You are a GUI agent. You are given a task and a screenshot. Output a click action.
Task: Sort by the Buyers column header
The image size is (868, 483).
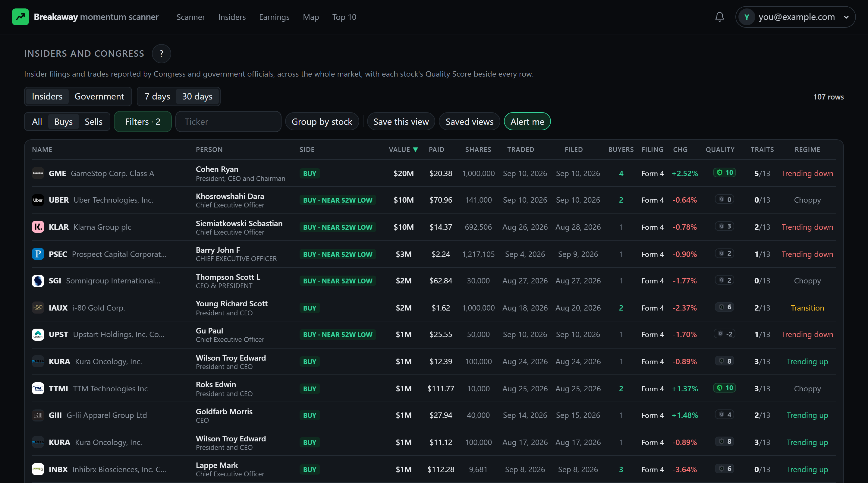pyautogui.click(x=621, y=150)
